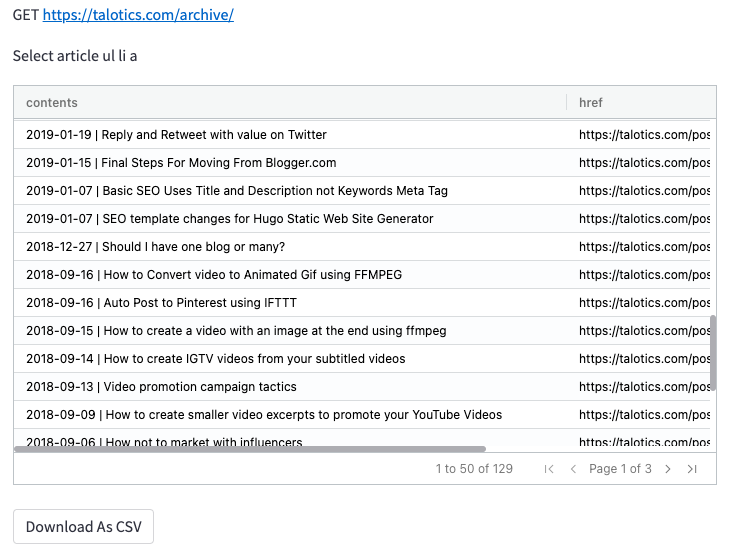The image size is (734, 552).
Task: Jump to the last page of results
Action: click(692, 469)
